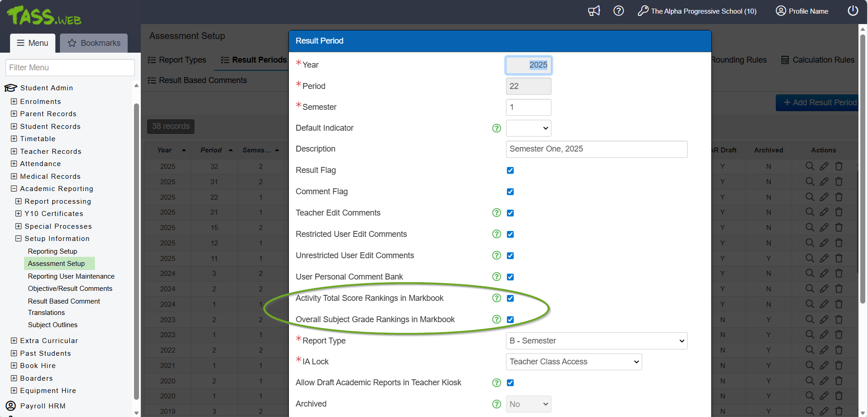Viewport: 868px width, 417px height.
Task: Open the IA Lock dropdown
Action: [x=573, y=362]
